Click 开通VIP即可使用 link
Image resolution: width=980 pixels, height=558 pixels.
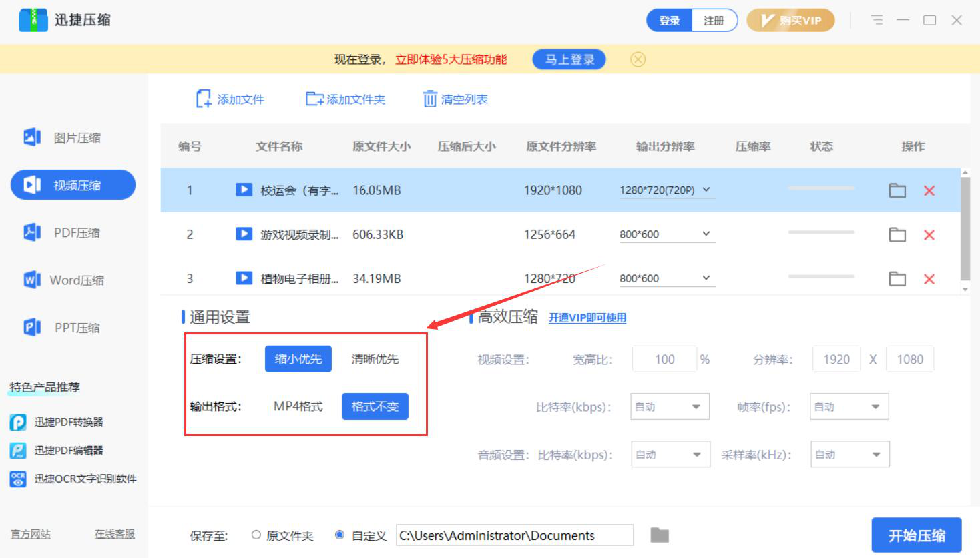587,318
